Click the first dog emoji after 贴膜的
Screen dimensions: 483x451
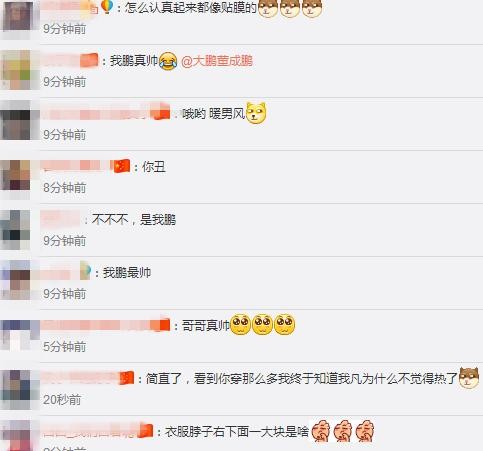click(268, 8)
